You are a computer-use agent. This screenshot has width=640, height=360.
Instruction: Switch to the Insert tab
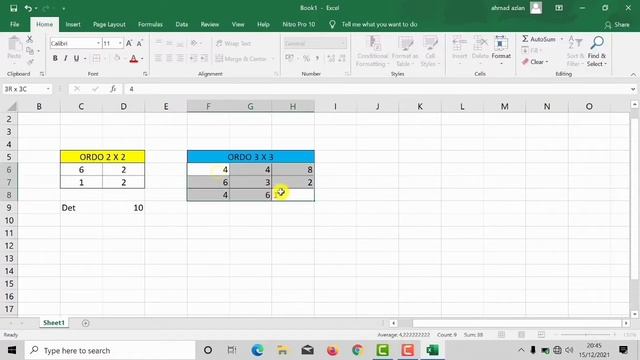tap(73, 24)
